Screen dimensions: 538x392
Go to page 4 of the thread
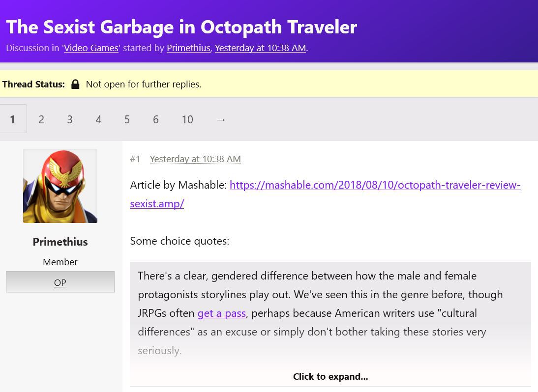point(98,119)
